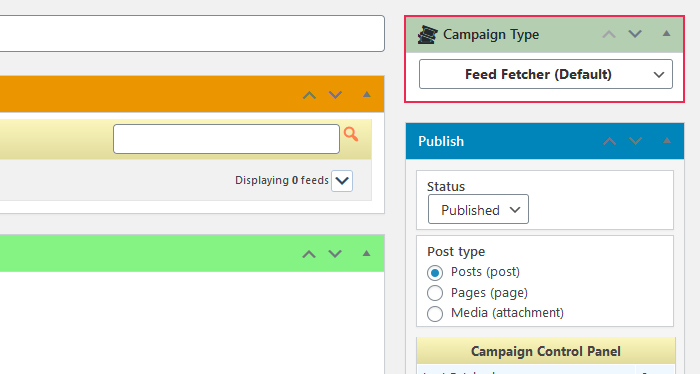Screen dimensions: 700x374
Task: Move Publish panel up
Action: tap(609, 141)
